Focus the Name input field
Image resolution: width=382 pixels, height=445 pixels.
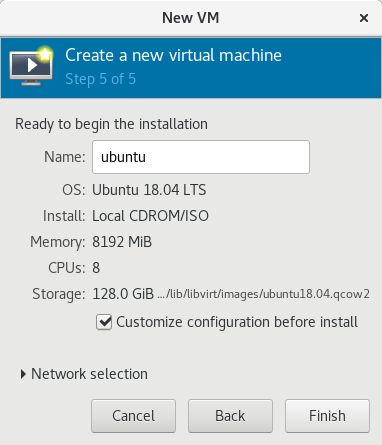(x=201, y=157)
